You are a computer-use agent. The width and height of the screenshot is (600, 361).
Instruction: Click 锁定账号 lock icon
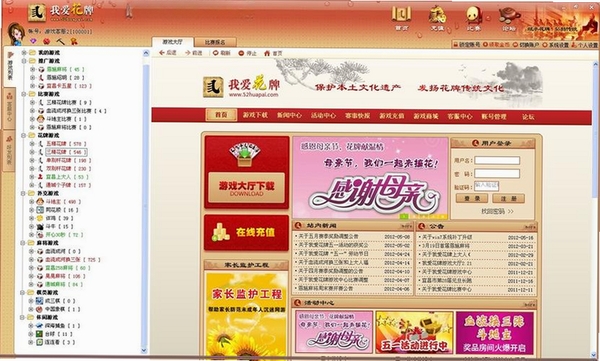pyautogui.click(x=466, y=45)
